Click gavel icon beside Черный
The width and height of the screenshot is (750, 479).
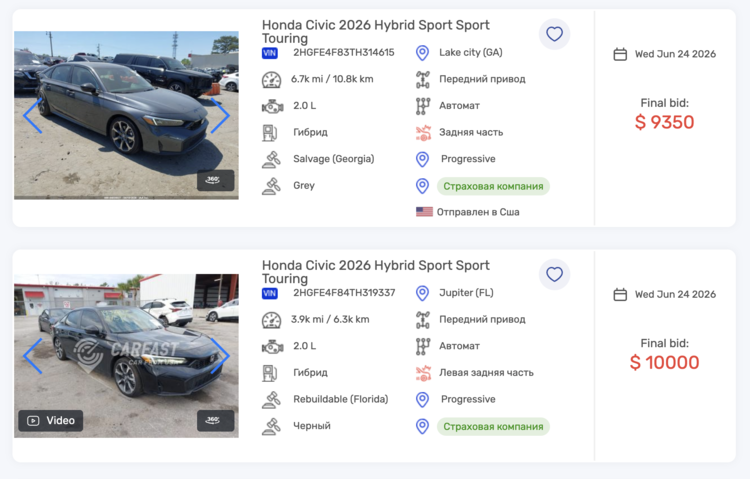[271, 426]
